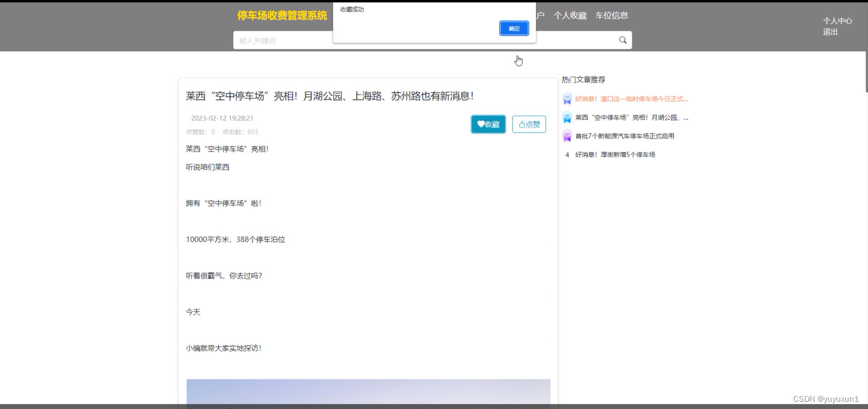Click the blue medal icon of second recommended article
868x409 pixels.
pyautogui.click(x=567, y=117)
